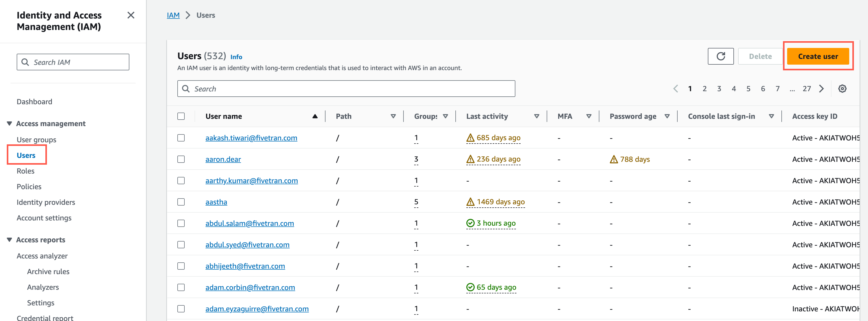Open the User groups menu item
This screenshot has height=321, width=868.
tap(37, 139)
